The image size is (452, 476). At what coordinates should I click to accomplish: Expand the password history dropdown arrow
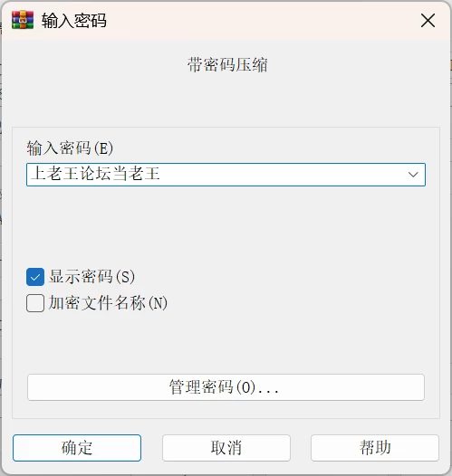click(x=413, y=175)
